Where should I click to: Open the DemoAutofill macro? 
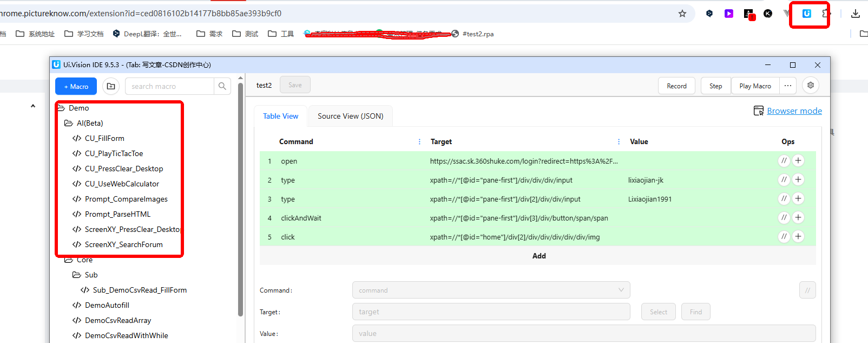point(101,305)
